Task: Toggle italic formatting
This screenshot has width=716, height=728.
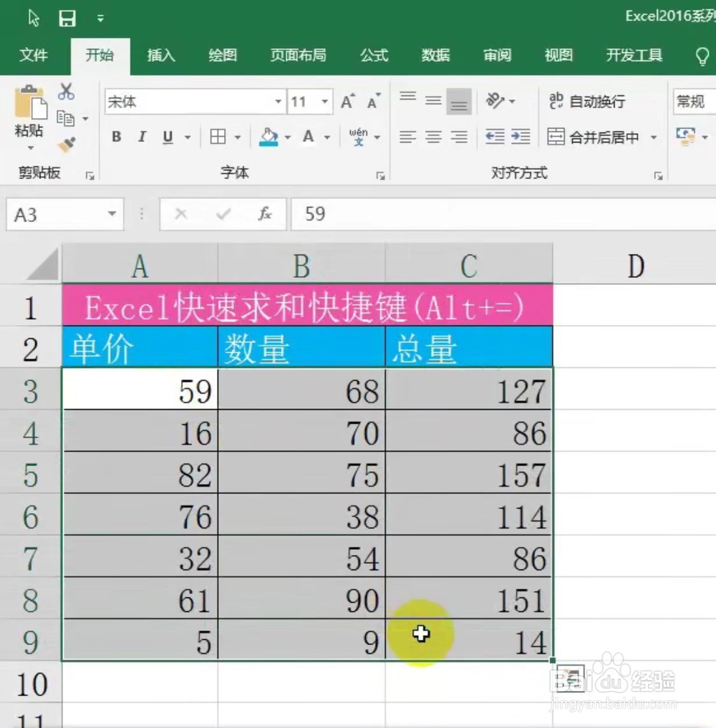Action: [x=141, y=137]
